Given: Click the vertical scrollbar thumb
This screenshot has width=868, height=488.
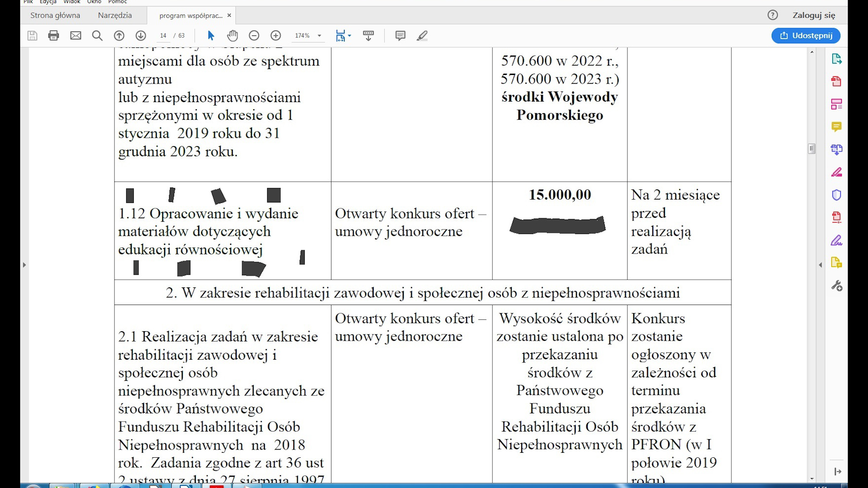Looking at the screenshot, I should click(812, 149).
